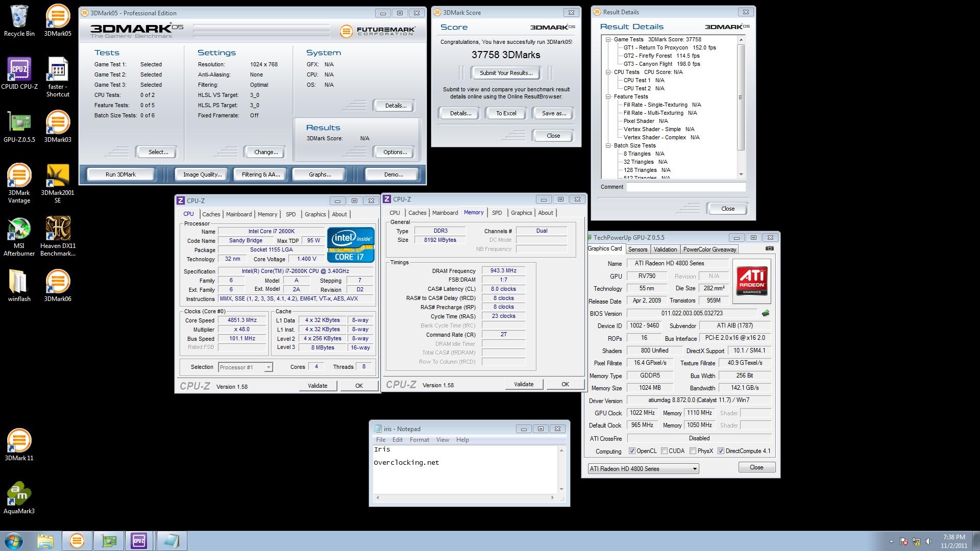Open the 3DMark05 desktop shortcut
Image resolution: width=980 pixels, height=551 pixels.
click(58, 20)
